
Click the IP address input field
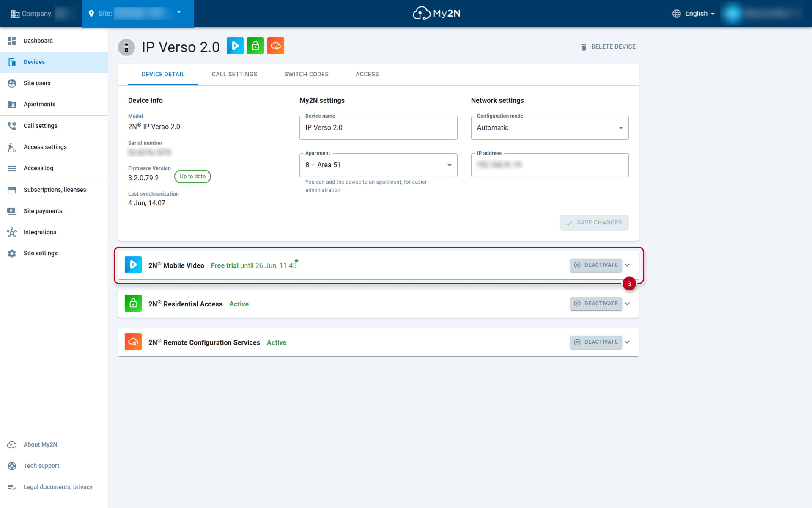550,165
